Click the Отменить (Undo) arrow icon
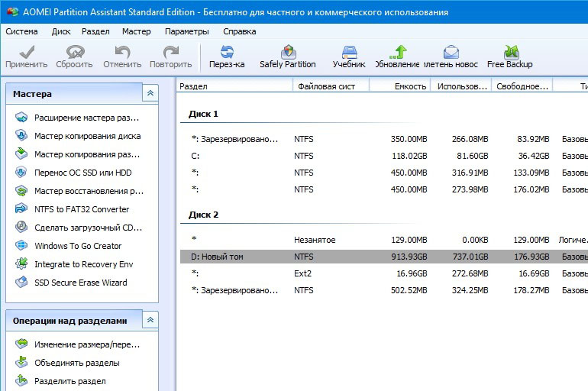The image size is (588, 391). click(122, 52)
